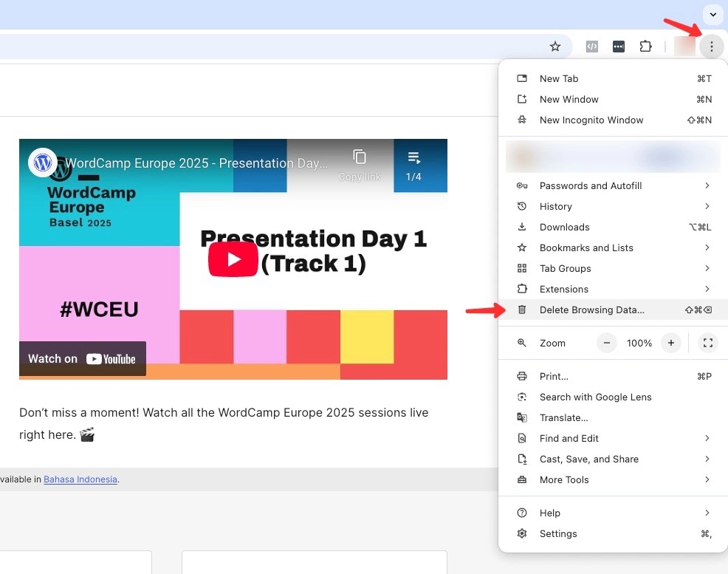Click the Passwords key icon
The width and height of the screenshot is (728, 574).
522,185
